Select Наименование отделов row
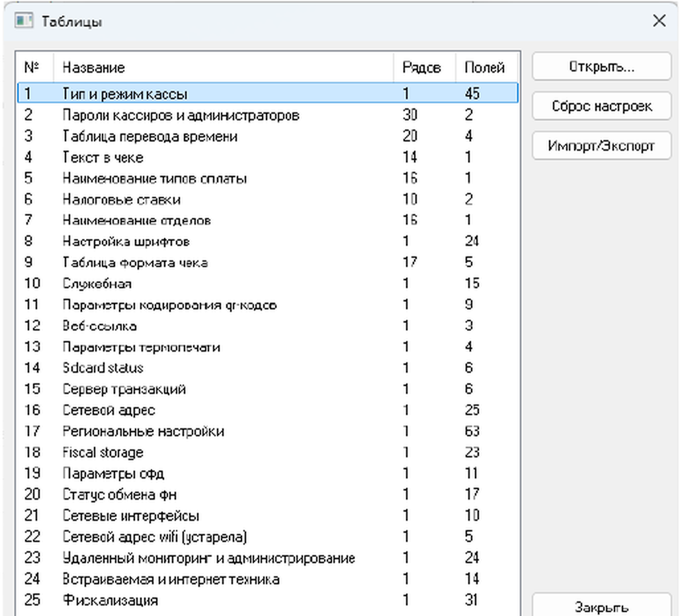Image resolution: width=680 pixels, height=616 pixels. click(268, 220)
